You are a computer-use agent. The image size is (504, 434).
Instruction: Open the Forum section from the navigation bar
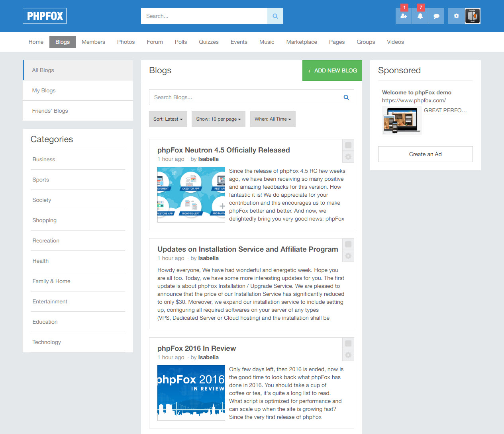click(x=155, y=42)
